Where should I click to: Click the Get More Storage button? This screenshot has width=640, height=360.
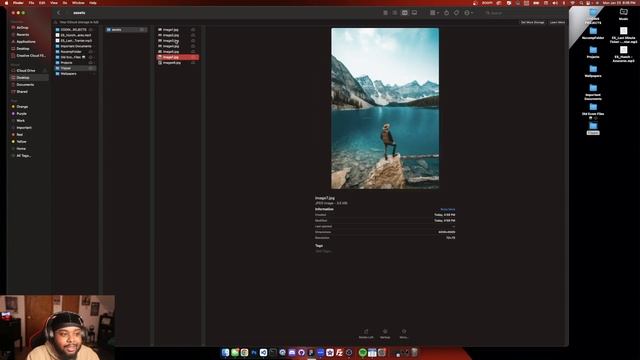pyautogui.click(x=533, y=22)
